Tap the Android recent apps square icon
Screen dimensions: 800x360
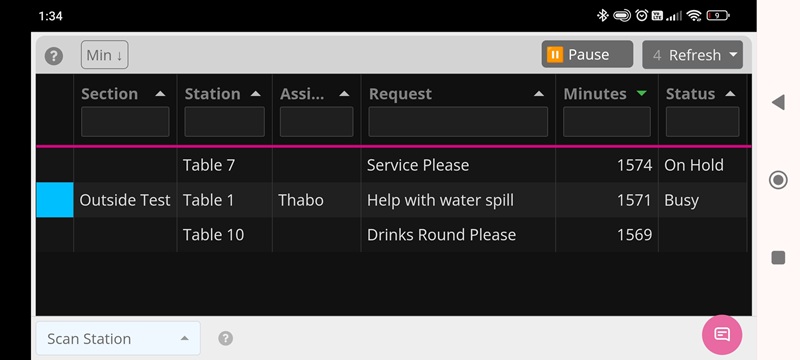pyautogui.click(x=778, y=258)
